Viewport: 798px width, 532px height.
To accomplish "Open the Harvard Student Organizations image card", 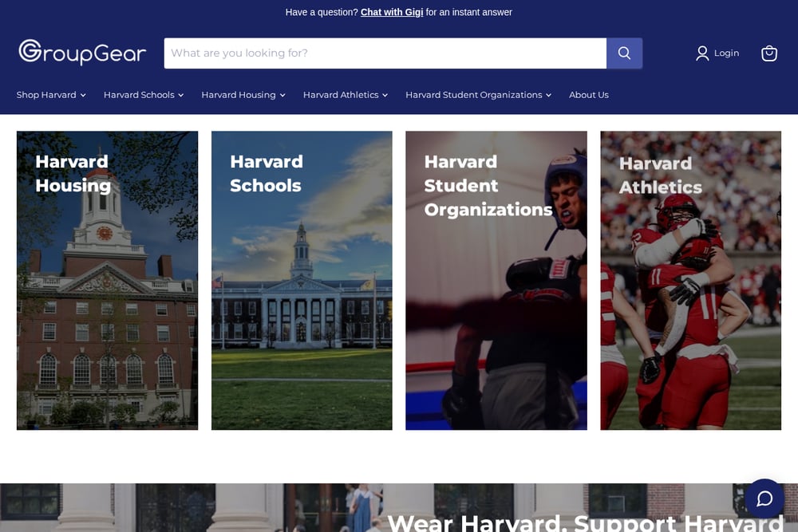I will click(x=496, y=280).
